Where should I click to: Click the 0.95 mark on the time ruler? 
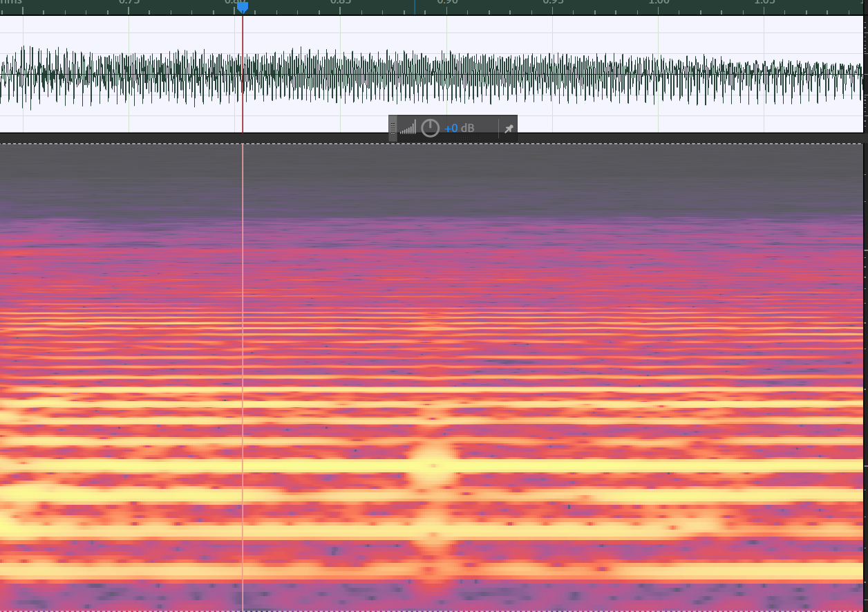[x=553, y=3]
